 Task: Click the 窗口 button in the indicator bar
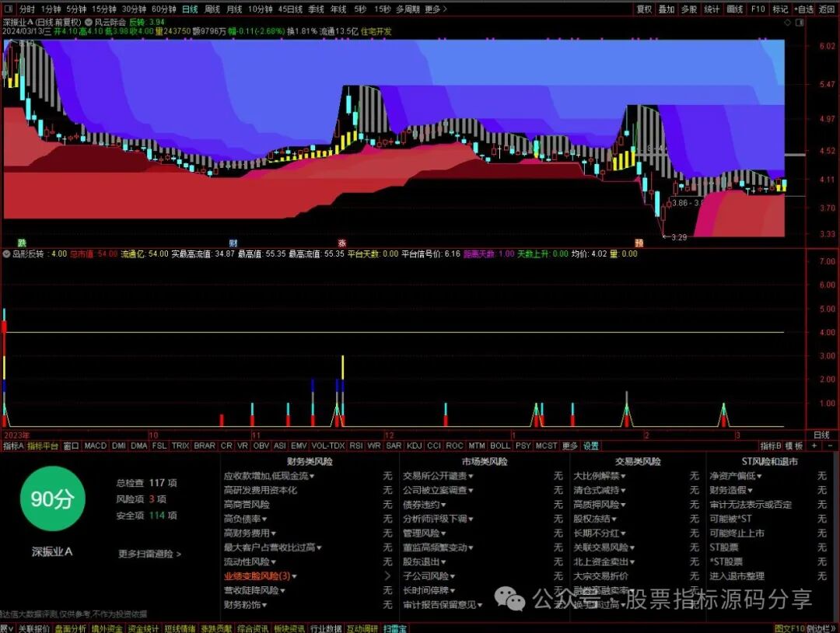71,446
